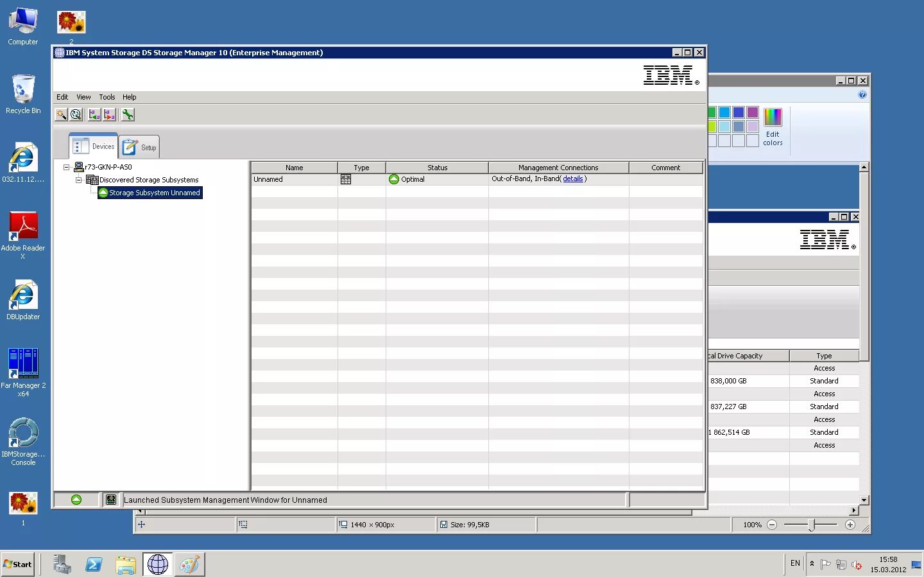The image size is (924, 578).
Task: Open the Tools menu
Action: click(x=107, y=97)
